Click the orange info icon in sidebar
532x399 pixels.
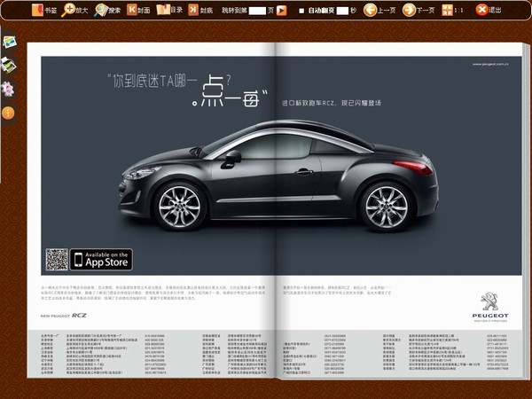pyautogui.click(x=8, y=113)
